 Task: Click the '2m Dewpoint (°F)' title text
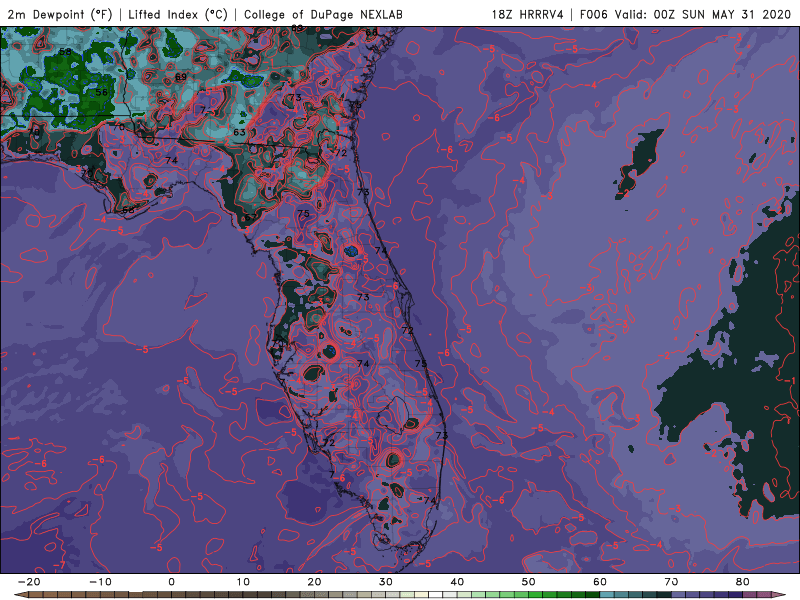(60, 15)
